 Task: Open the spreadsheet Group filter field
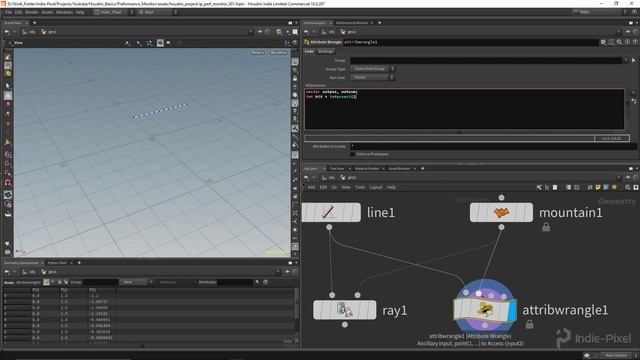click(x=100, y=282)
